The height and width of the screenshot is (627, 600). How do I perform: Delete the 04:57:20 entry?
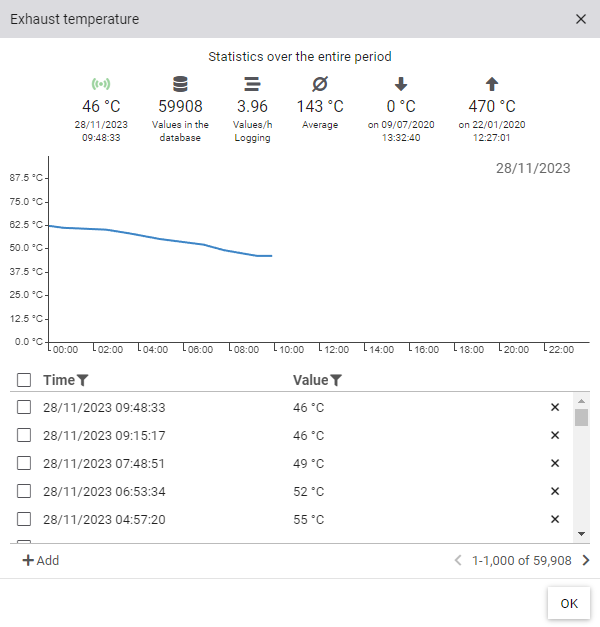click(x=555, y=519)
